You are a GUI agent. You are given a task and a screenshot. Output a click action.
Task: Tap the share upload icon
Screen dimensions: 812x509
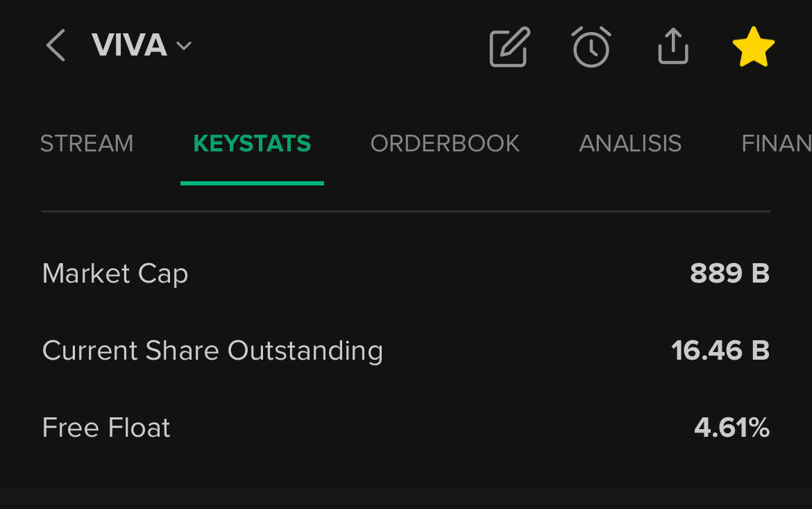(673, 47)
